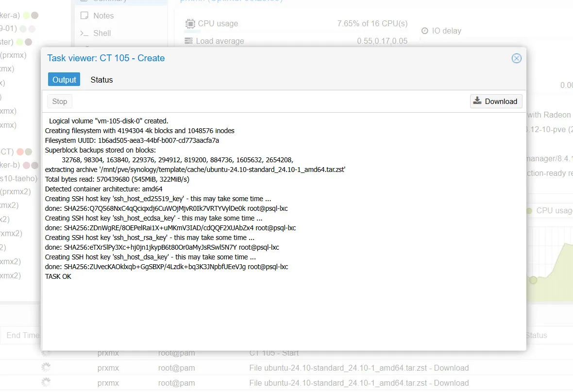The width and height of the screenshot is (573, 392).
Task: Click the End Time column header
Action: pos(22,335)
